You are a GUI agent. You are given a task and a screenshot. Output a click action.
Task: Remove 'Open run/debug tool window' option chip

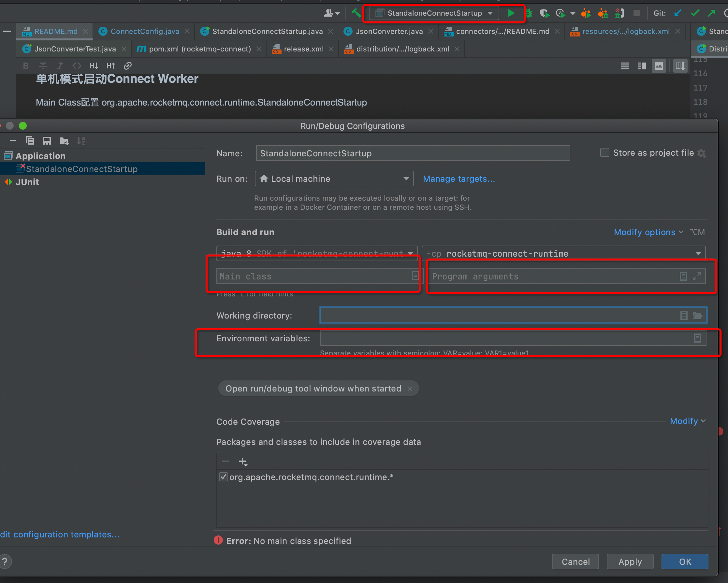click(x=410, y=389)
